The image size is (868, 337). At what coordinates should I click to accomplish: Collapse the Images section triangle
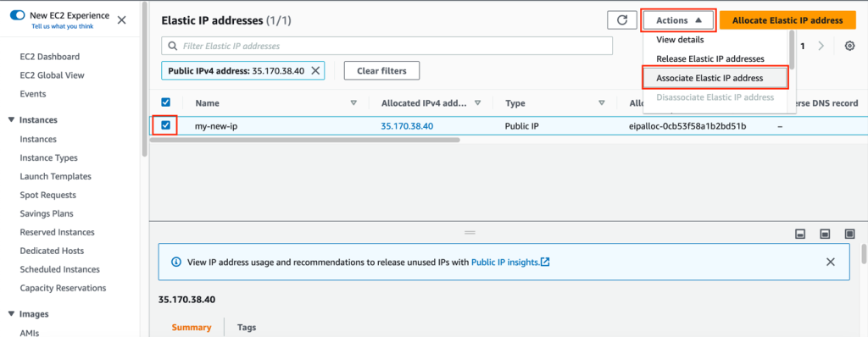pyautogui.click(x=12, y=314)
